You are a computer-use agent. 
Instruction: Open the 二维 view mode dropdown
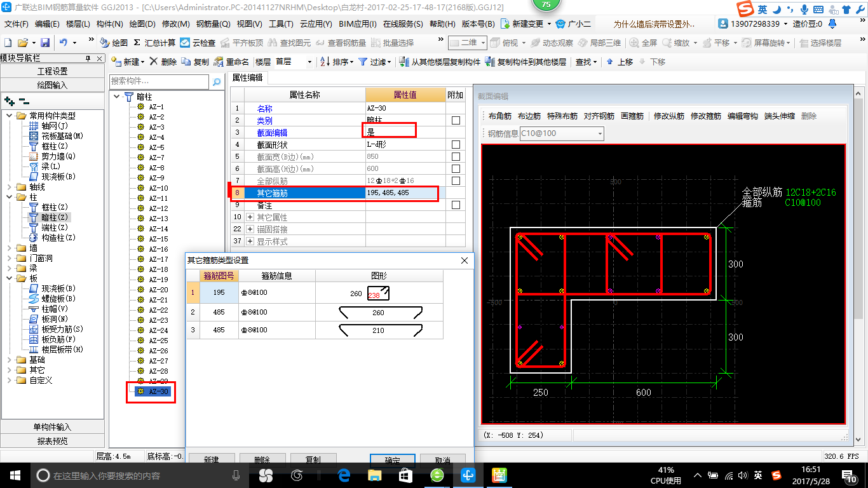(483, 43)
